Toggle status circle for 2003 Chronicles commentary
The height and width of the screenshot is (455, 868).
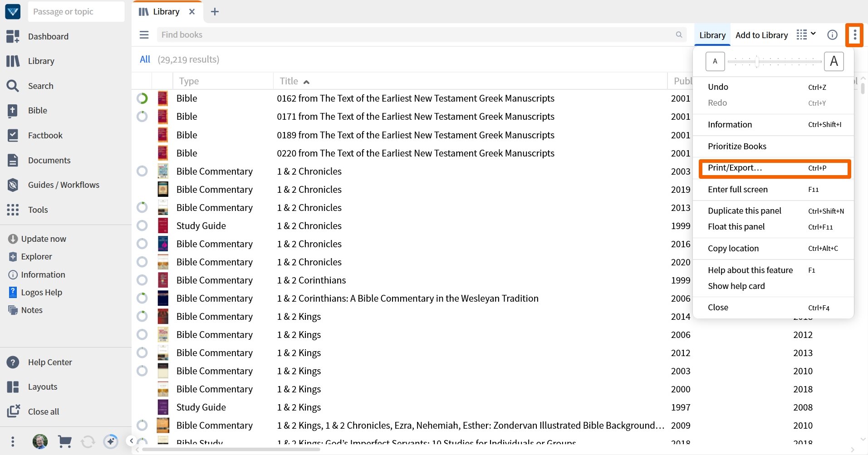[x=142, y=171]
